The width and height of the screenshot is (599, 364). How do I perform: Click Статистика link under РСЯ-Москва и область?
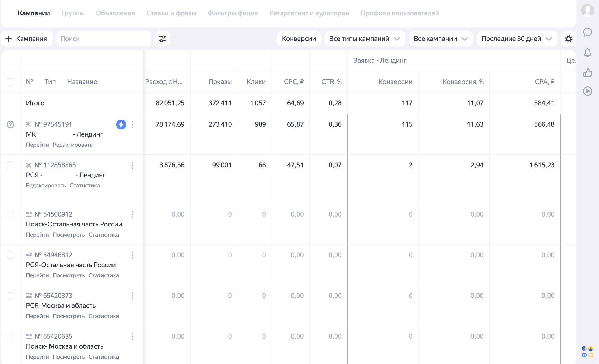click(104, 316)
